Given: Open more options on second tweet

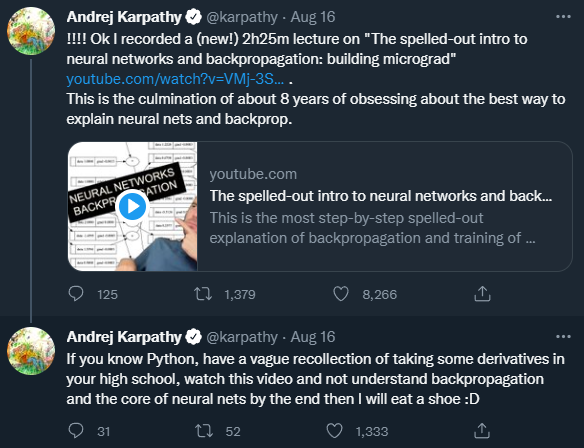Looking at the screenshot, I should pyautogui.click(x=563, y=337).
